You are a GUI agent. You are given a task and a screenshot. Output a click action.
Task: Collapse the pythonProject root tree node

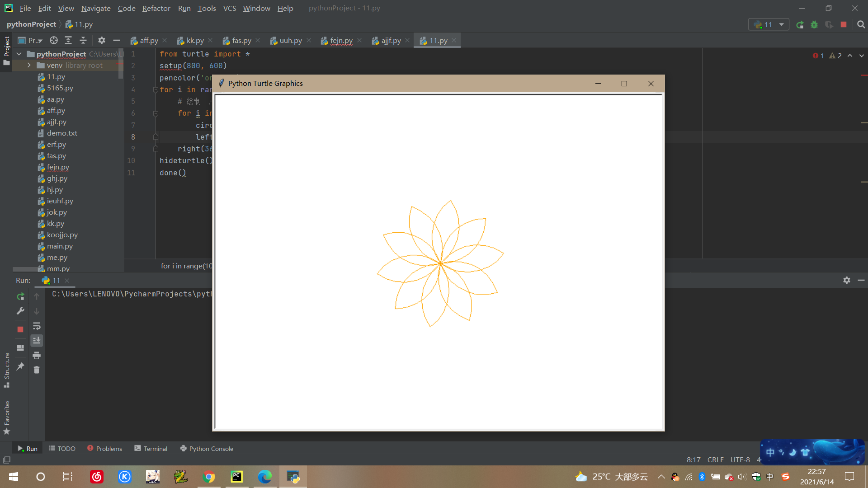(19, 54)
